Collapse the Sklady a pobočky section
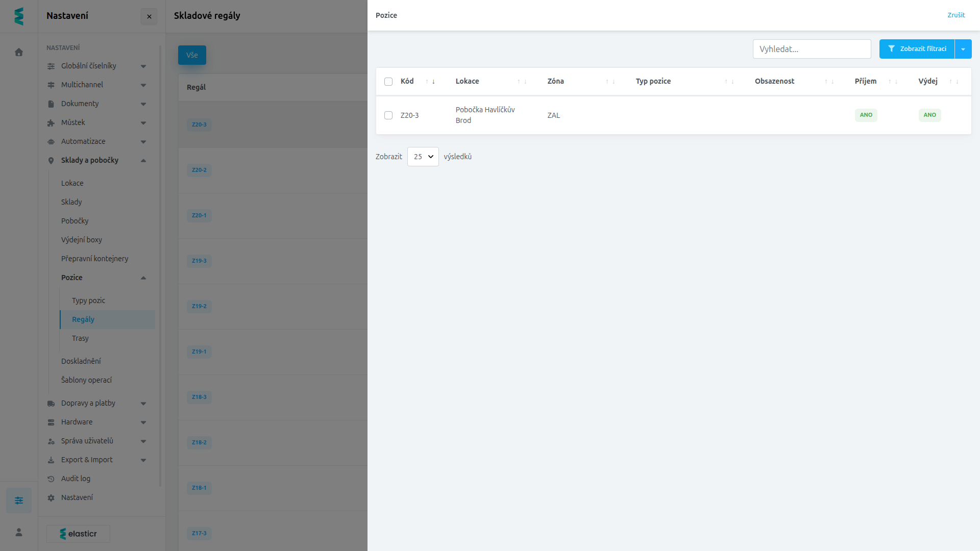The height and width of the screenshot is (551, 980). pyautogui.click(x=143, y=161)
